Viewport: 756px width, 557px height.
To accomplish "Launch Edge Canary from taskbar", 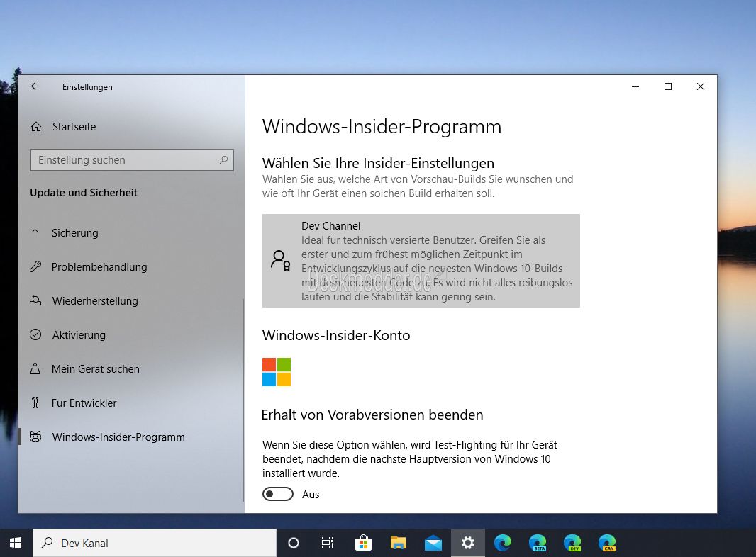I will (x=607, y=543).
